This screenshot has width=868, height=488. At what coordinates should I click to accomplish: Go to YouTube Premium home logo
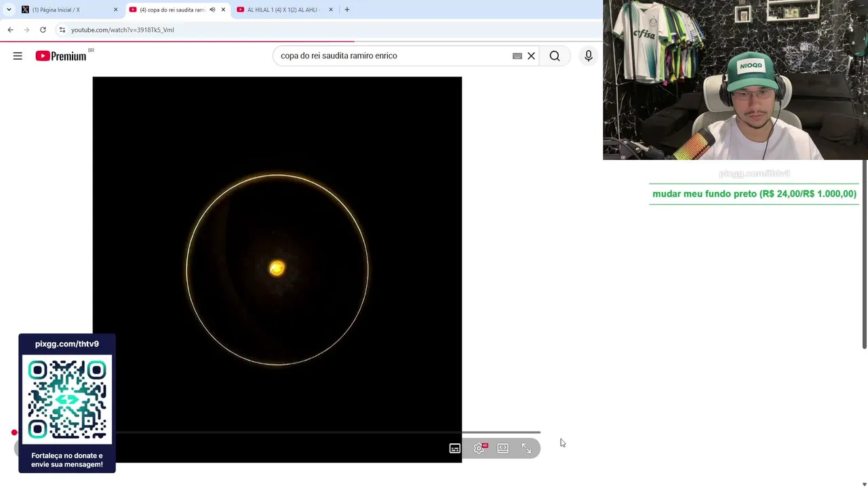(x=61, y=56)
